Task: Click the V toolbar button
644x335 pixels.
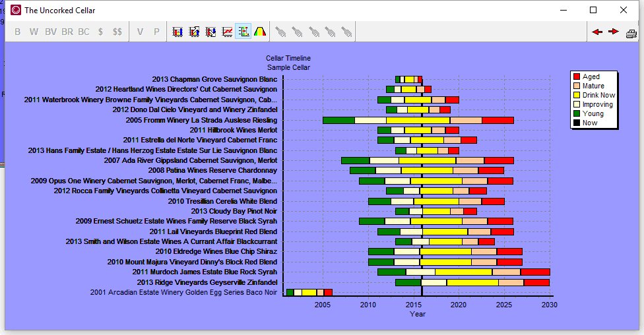Action: pyautogui.click(x=140, y=32)
